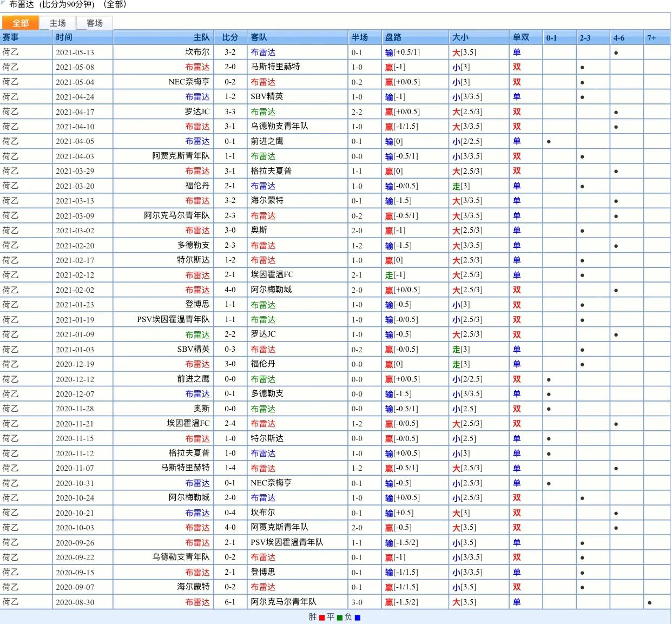Open 罗达JC home team in 2021-04-17 row
The width and height of the screenshot is (672, 624).
click(x=197, y=112)
